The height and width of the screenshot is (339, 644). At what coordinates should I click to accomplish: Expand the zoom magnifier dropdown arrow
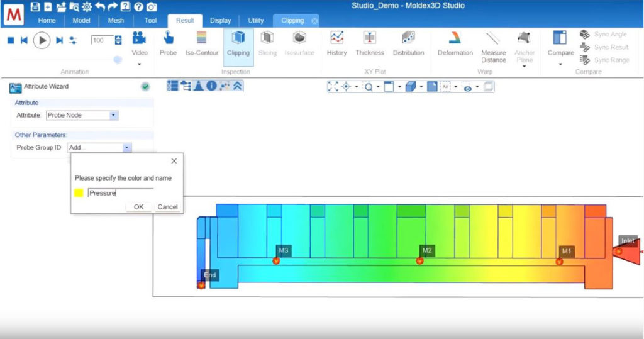pos(378,87)
